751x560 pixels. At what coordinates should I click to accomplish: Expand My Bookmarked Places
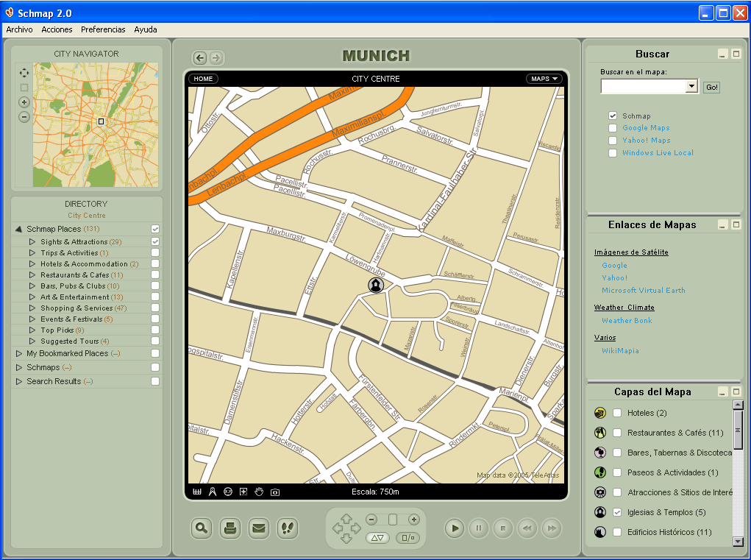coord(18,353)
